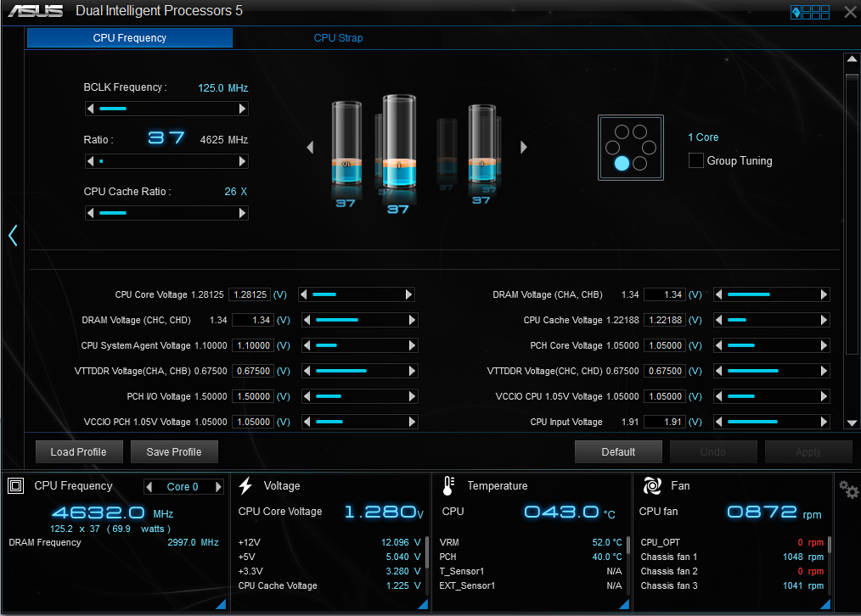Image resolution: width=861 pixels, height=616 pixels.
Task: Click the CPU System Agent Voltage slider
Action: coord(360,345)
